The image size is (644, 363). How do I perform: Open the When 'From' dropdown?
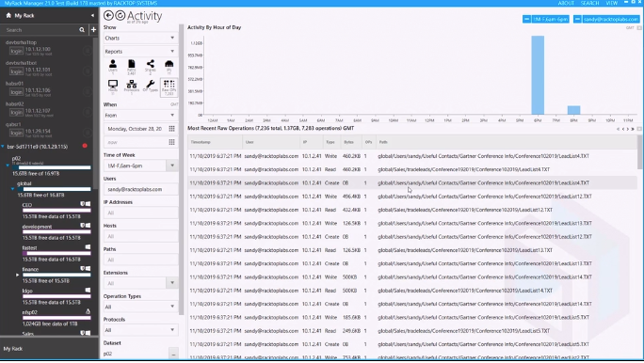pos(140,116)
